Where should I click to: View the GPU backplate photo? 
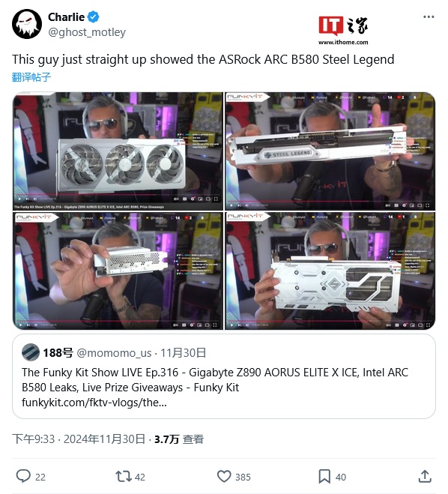coord(330,271)
